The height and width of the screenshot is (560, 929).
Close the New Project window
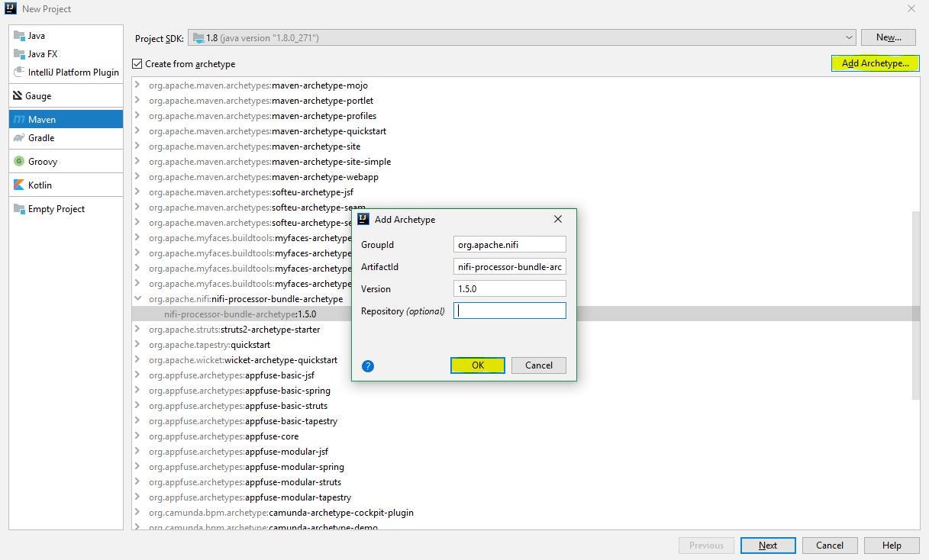[911, 9]
